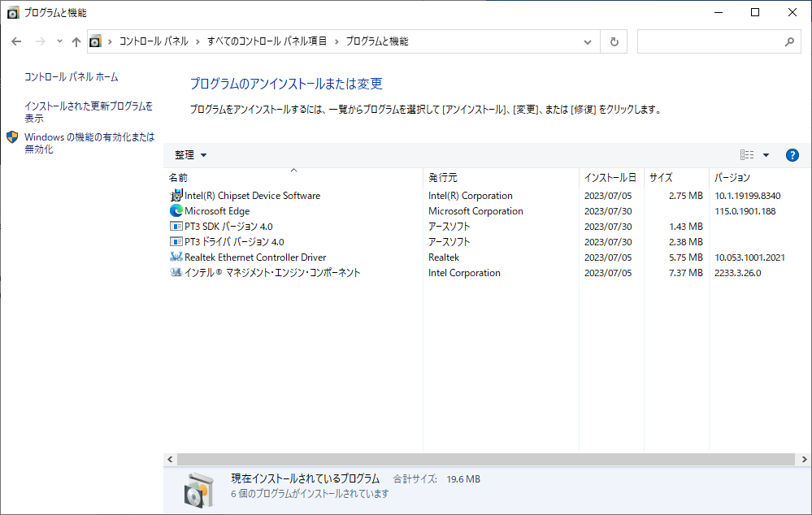Click the shield icon beside Windows features
This screenshot has width=812, height=515.
(12, 137)
